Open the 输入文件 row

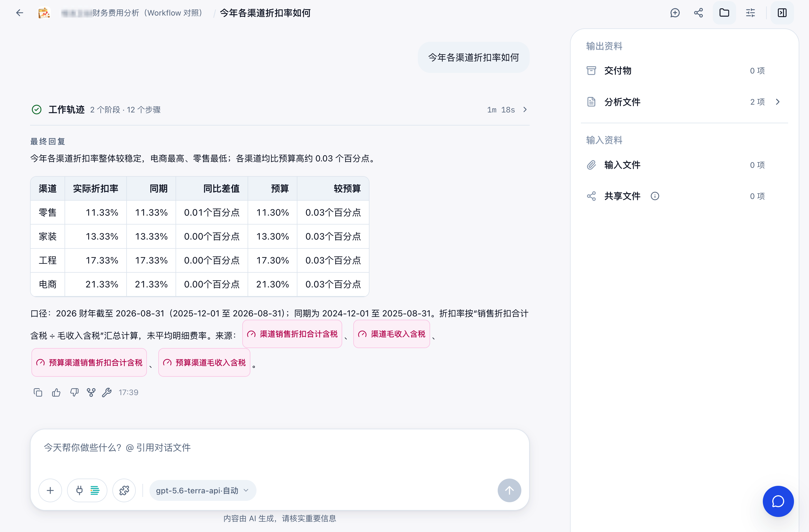[x=684, y=165]
